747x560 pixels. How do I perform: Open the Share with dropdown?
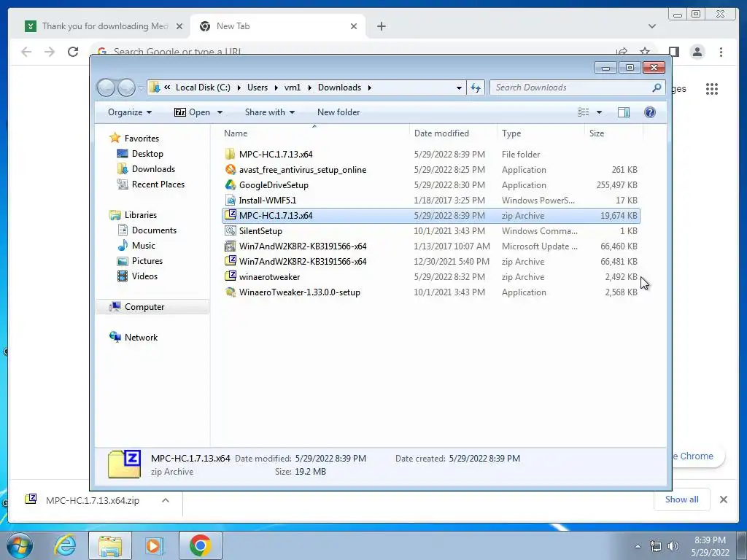point(270,112)
